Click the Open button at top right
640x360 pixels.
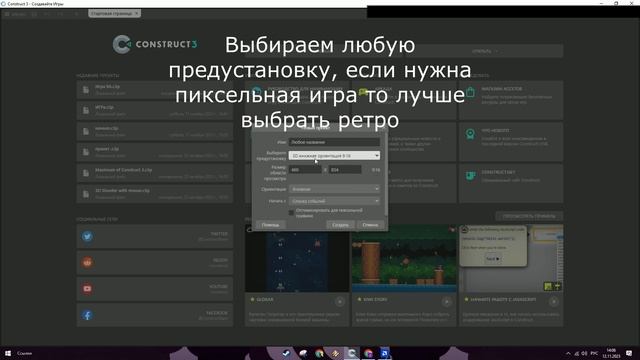[486, 51]
